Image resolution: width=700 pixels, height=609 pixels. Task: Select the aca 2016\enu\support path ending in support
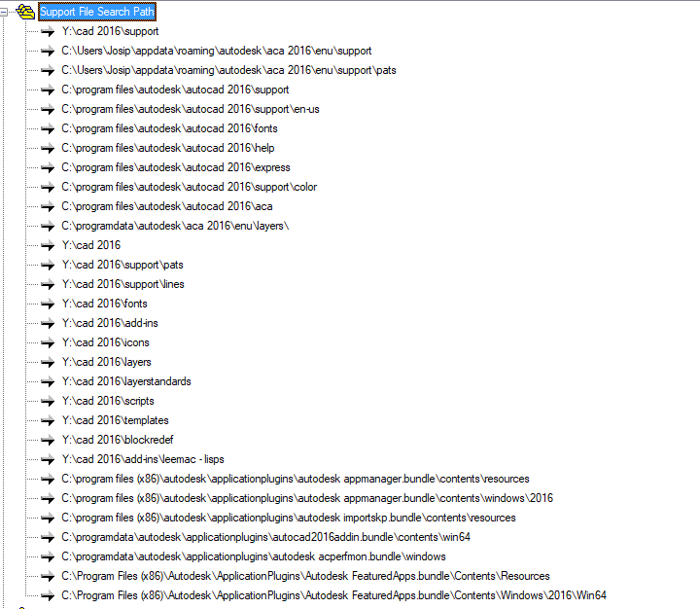click(217, 51)
